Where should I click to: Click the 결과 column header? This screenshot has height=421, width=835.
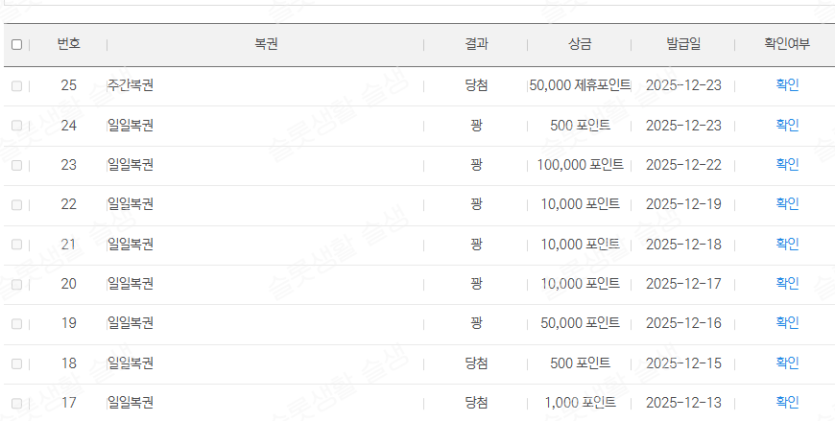pyautogui.click(x=477, y=44)
